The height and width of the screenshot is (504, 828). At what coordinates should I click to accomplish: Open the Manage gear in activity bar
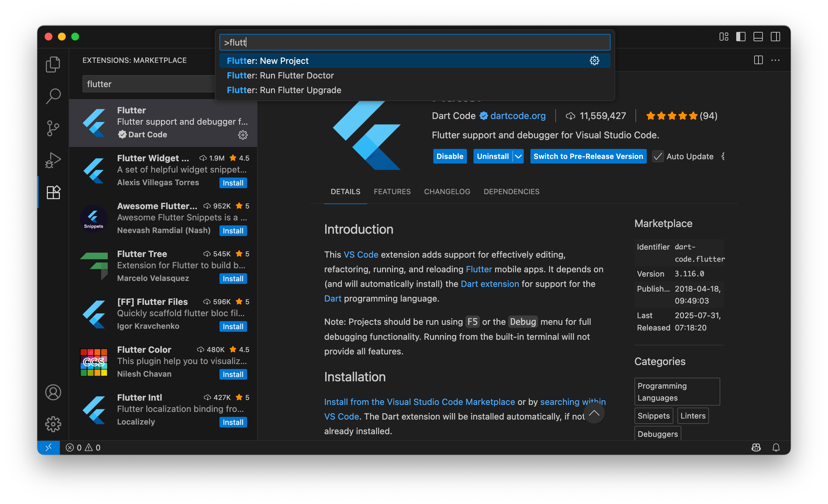coord(53,424)
